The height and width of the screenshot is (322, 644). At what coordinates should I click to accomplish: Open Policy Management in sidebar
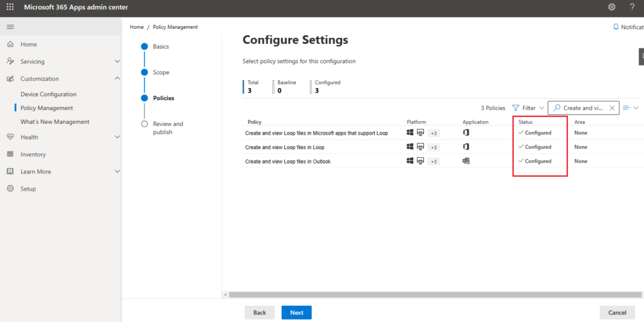click(x=47, y=108)
